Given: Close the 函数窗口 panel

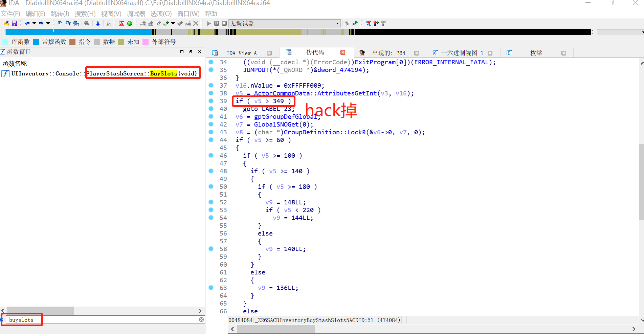Looking at the screenshot, I should pos(200,51).
